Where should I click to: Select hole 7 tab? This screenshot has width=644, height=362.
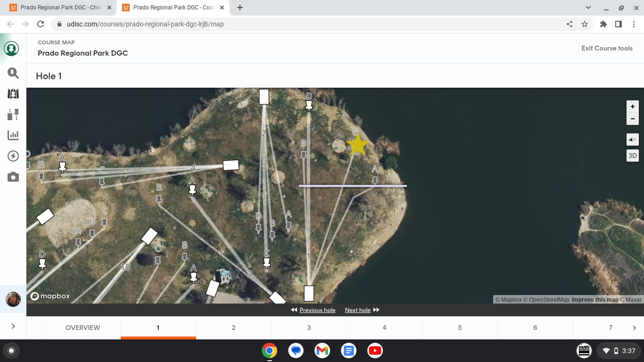point(611,328)
